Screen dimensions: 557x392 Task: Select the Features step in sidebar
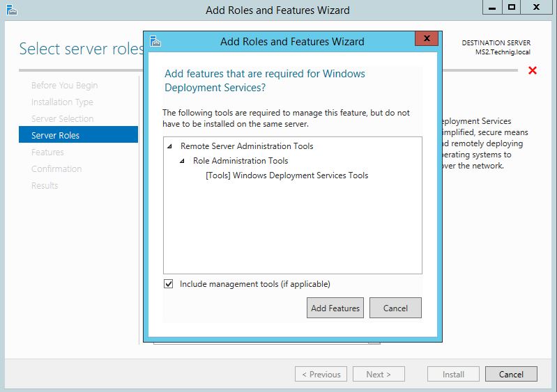click(47, 152)
